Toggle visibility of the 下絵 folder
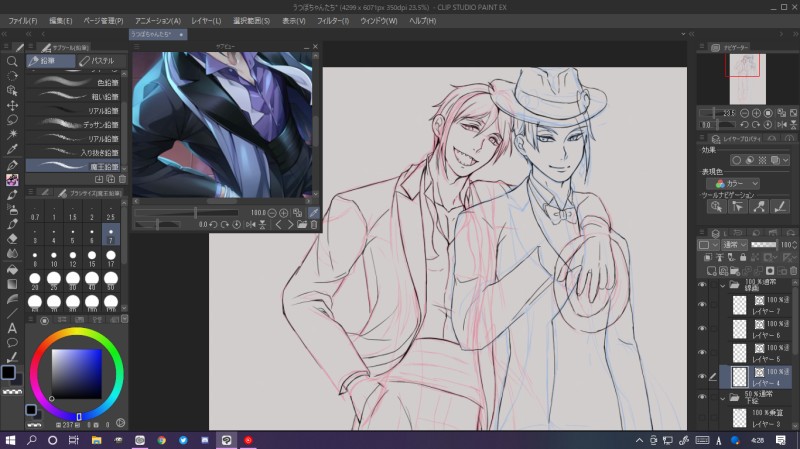Image resolution: width=800 pixels, height=449 pixels. 702,397
